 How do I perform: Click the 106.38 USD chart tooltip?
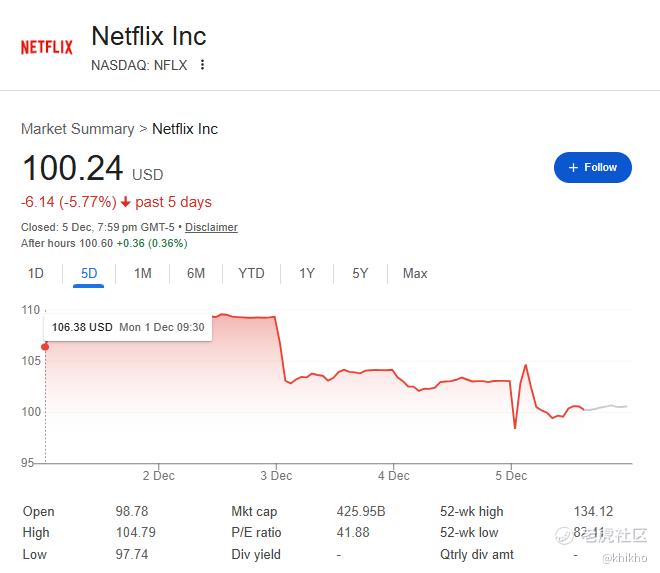coord(128,327)
